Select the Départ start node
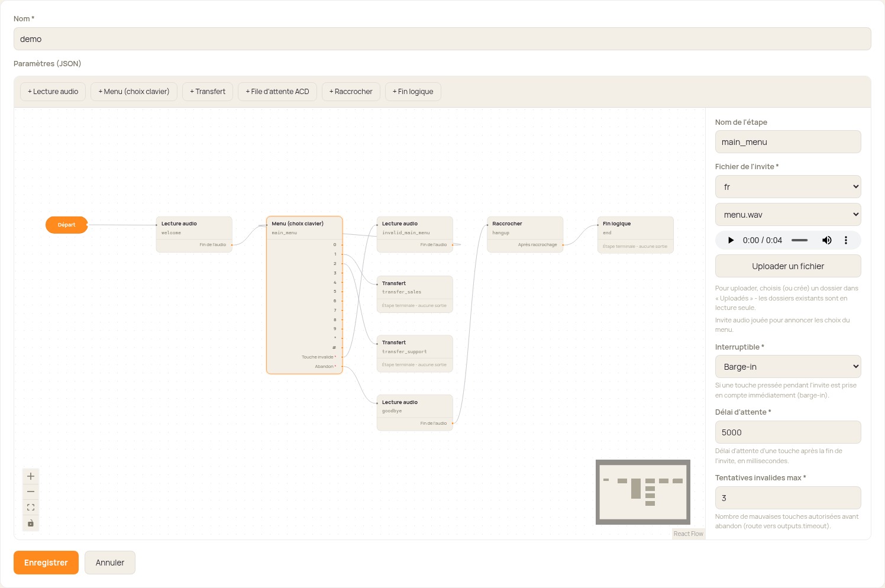The height and width of the screenshot is (588, 885). tap(67, 225)
